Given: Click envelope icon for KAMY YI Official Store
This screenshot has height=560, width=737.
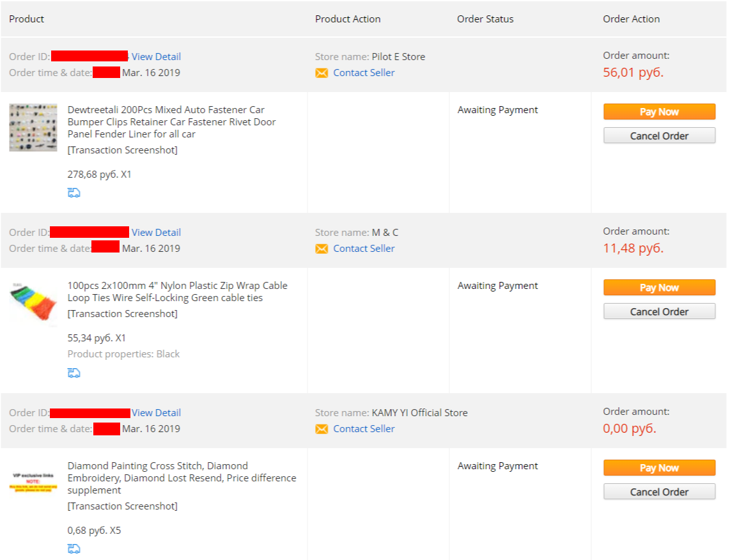Looking at the screenshot, I should pyautogui.click(x=322, y=429).
